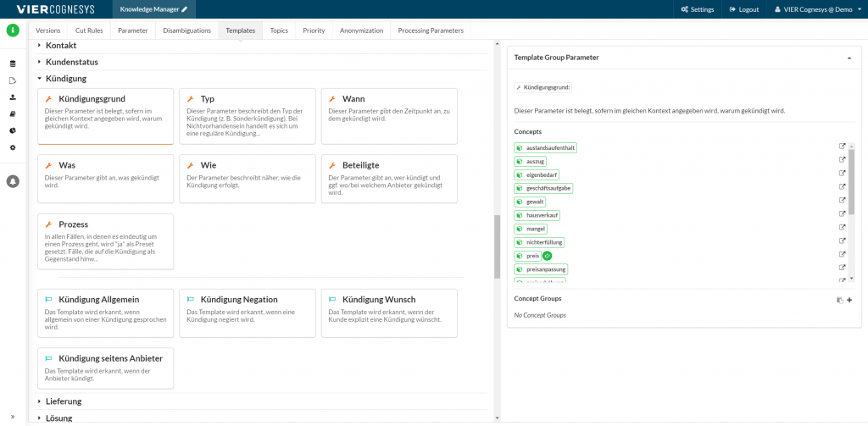Click the copy icon in Concept Groups
This screenshot has height=426, width=868.
coord(839,300)
